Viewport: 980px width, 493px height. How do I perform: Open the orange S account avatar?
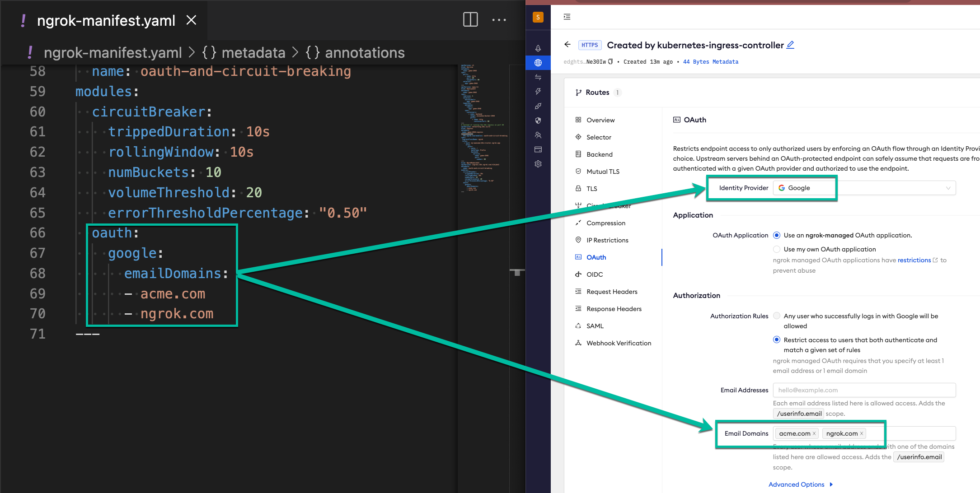(x=538, y=17)
